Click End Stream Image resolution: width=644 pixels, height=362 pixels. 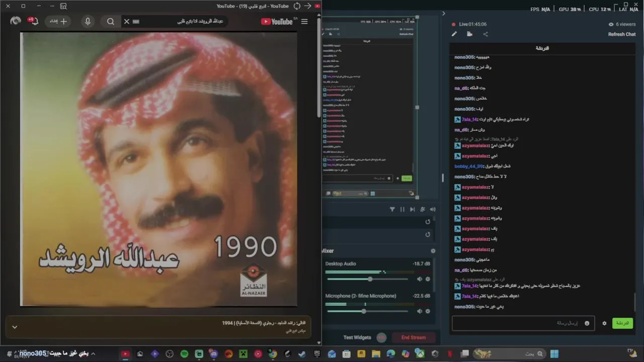click(414, 337)
